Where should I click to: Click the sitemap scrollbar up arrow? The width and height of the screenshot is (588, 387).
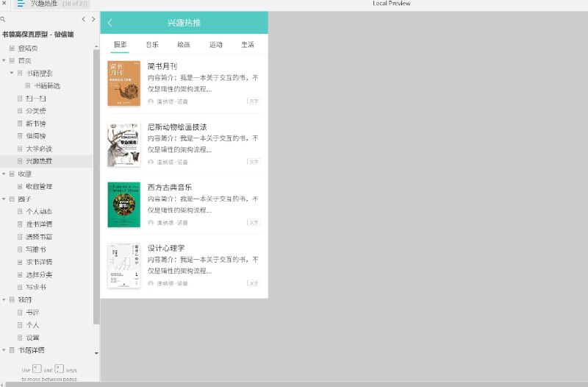tap(96, 46)
